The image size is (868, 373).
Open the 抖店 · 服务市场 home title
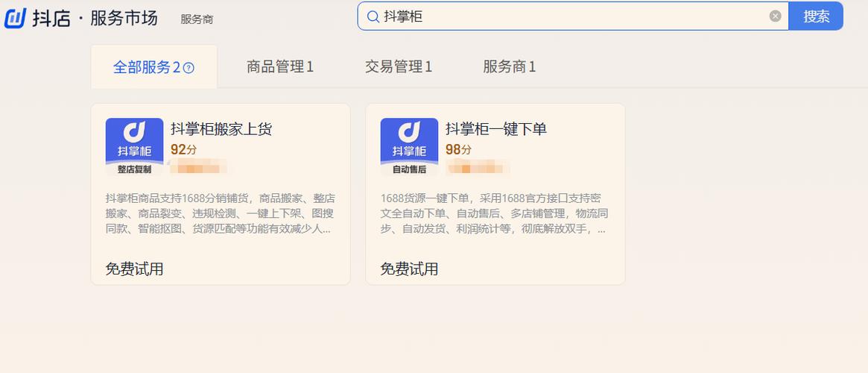(x=95, y=18)
